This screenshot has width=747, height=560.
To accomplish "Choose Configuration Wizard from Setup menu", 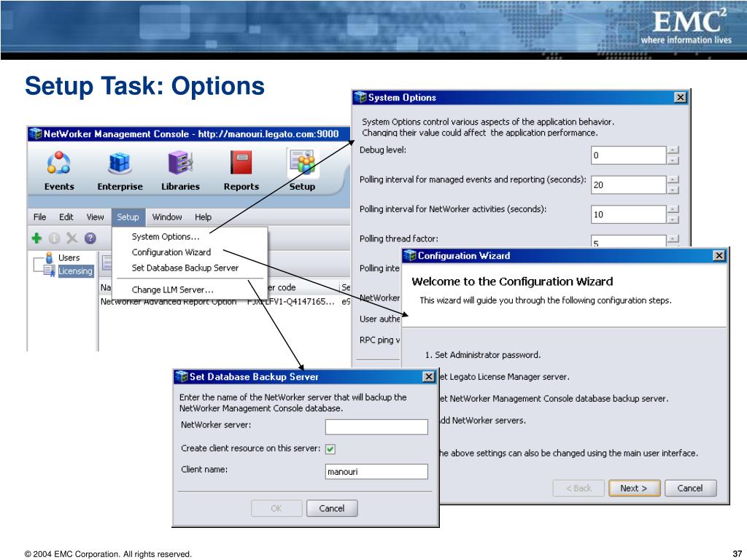I will pos(171,252).
